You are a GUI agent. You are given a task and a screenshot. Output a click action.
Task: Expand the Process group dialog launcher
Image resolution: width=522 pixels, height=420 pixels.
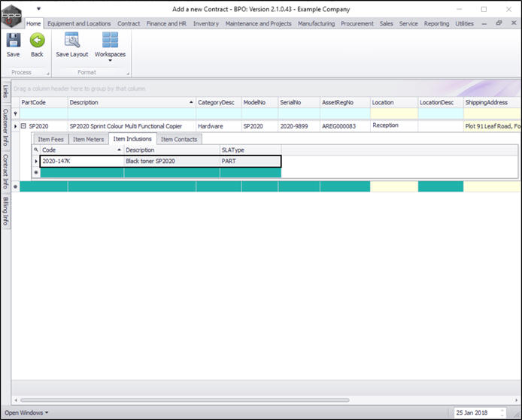(48, 74)
